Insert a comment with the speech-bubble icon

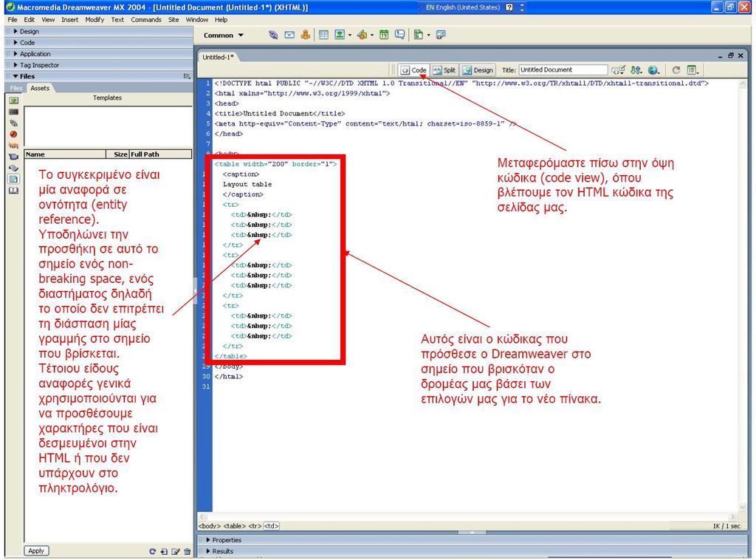click(x=399, y=35)
